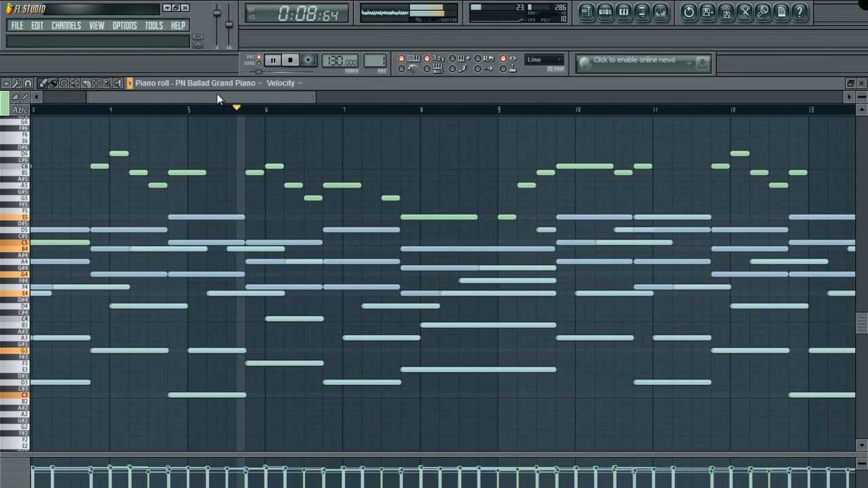This screenshot has width=868, height=488.
Task: Open the HELP menu
Action: pyautogui.click(x=178, y=26)
